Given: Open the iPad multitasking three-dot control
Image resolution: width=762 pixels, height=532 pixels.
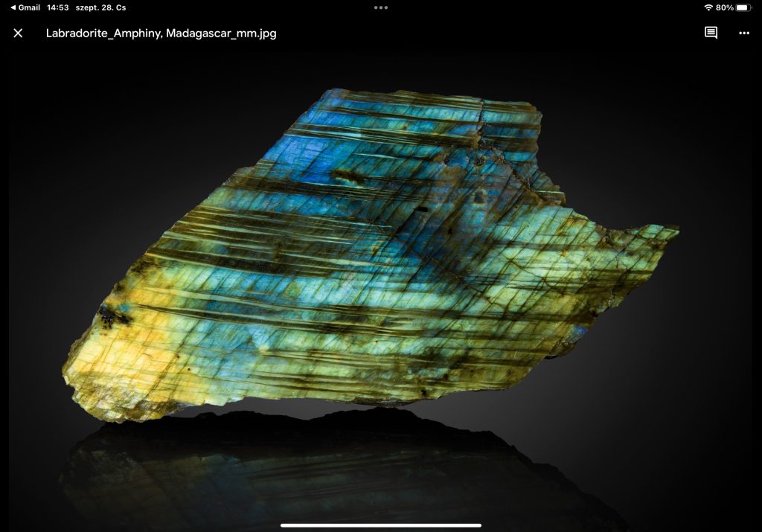Looking at the screenshot, I should point(381,7).
